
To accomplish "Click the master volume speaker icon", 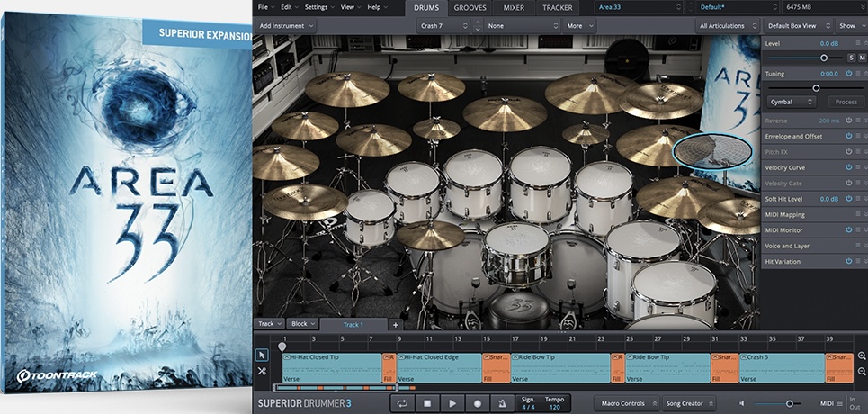I will click(742, 403).
